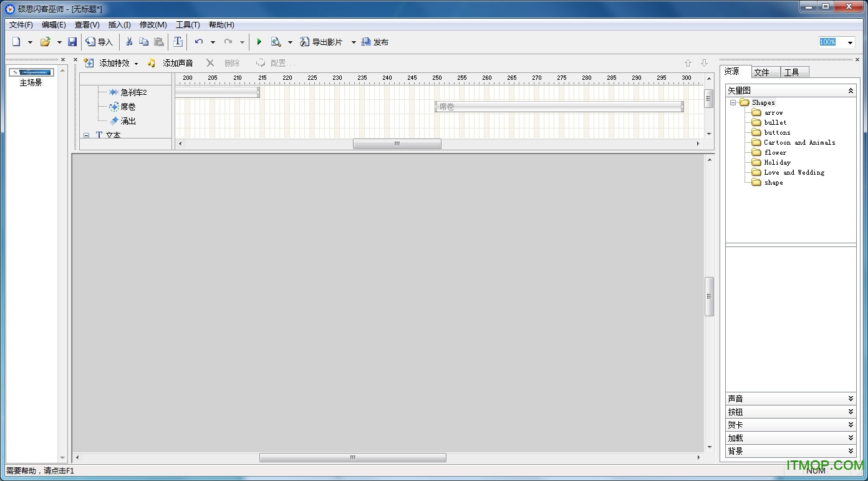Open the 工具(T) menu
Screen dimensions: 868x481
coord(188,25)
